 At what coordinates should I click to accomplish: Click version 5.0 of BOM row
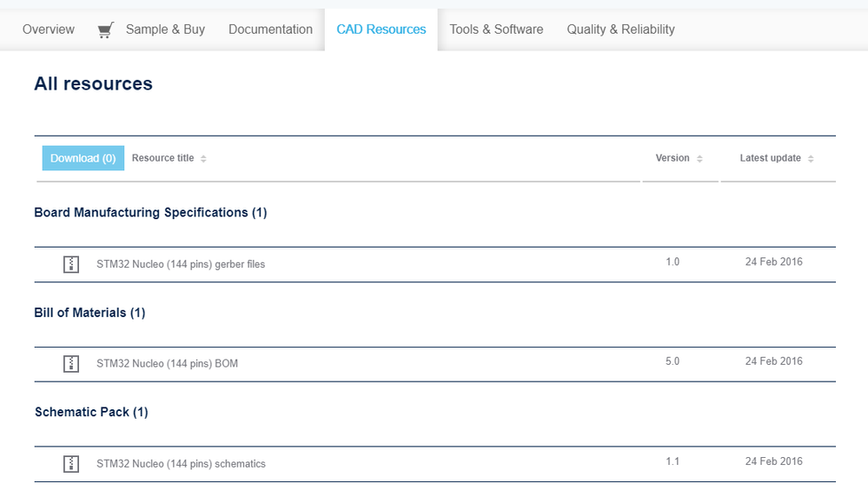point(673,361)
